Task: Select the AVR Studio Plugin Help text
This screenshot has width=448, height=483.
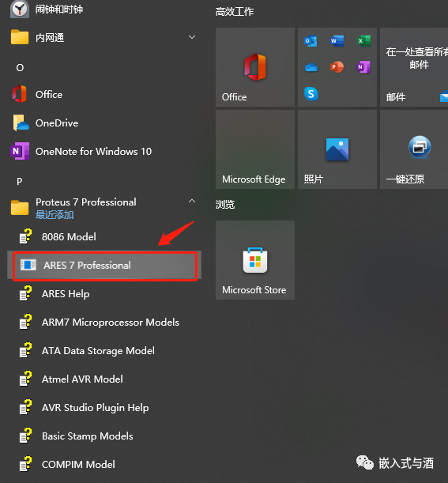Action: click(96, 408)
